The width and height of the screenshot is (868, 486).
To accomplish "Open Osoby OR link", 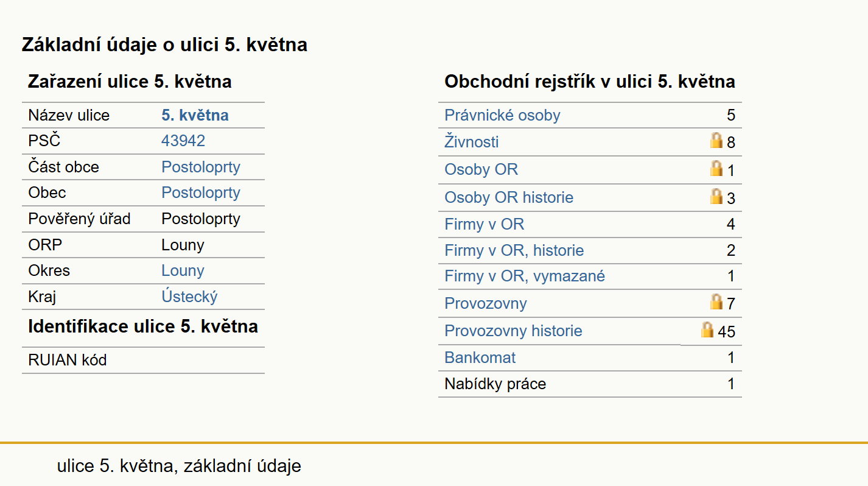I will (481, 169).
